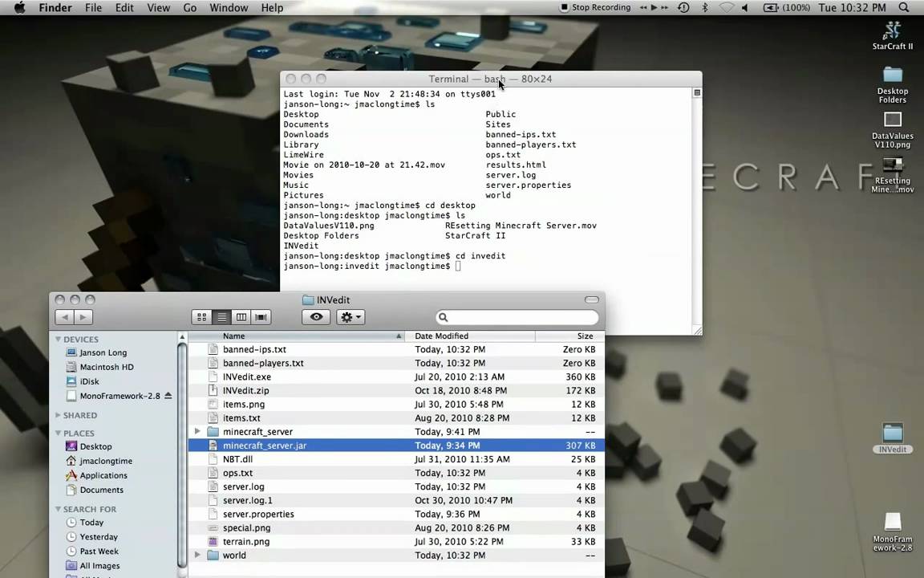Switch Finder to column view
This screenshot has width=924, height=578.
pyautogui.click(x=241, y=317)
